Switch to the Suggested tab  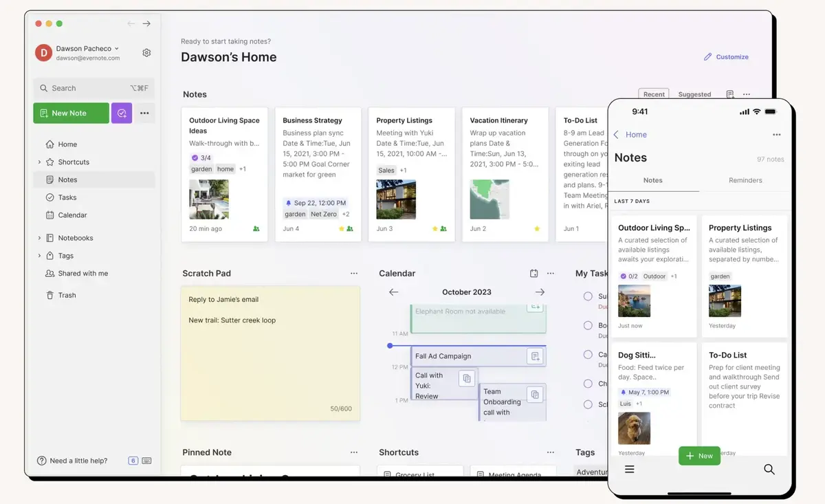(x=694, y=94)
